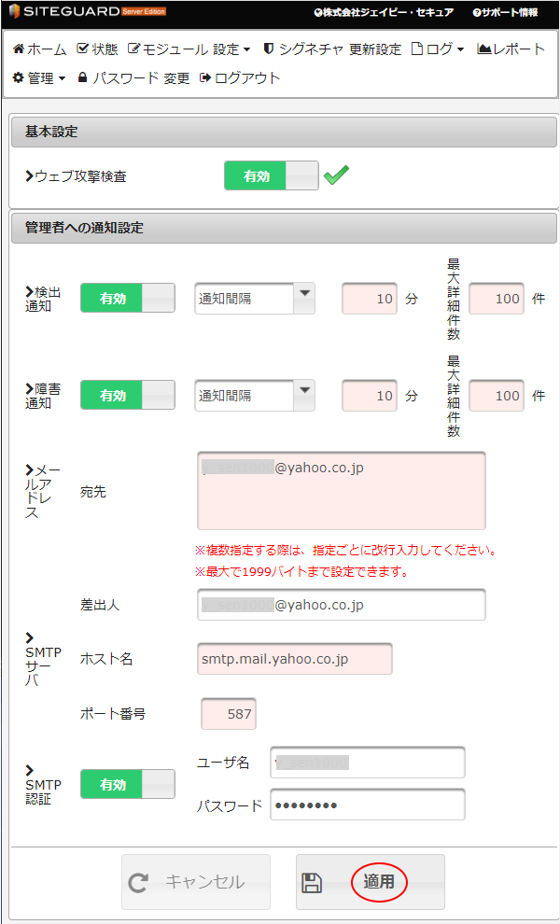
Task: Toggle the ウェブ攻撃検査 switch
Action: [272, 175]
